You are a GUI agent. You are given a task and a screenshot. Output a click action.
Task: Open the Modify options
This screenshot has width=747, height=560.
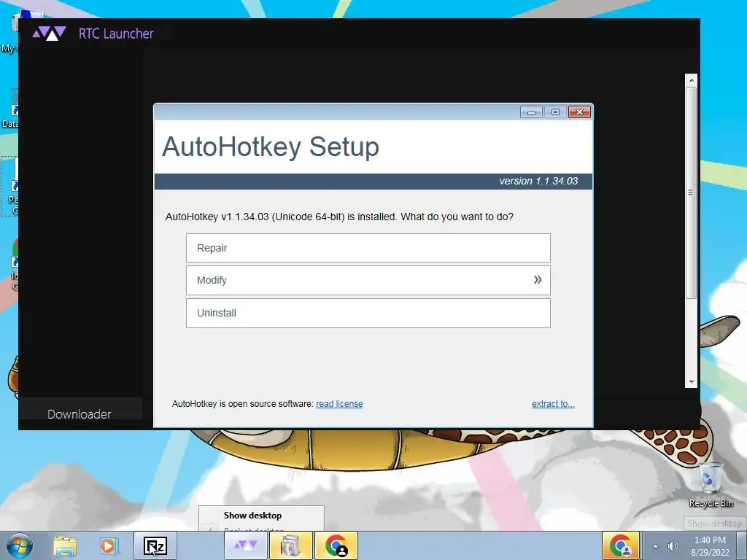[x=368, y=280]
